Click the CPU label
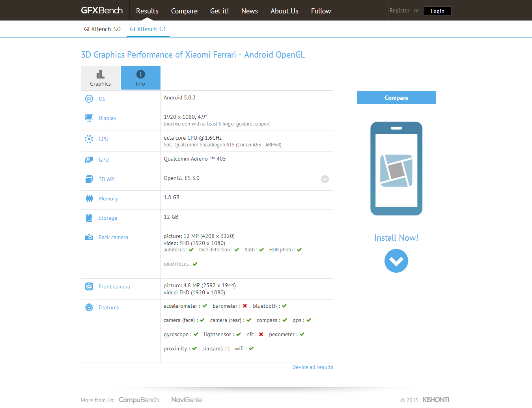The width and height of the screenshot is (532, 408). click(x=103, y=139)
